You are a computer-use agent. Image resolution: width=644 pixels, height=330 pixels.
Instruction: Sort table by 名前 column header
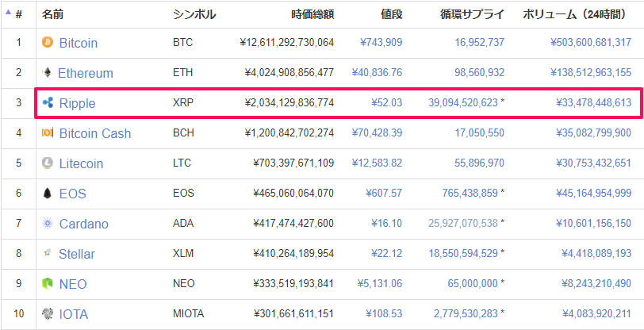coord(52,14)
